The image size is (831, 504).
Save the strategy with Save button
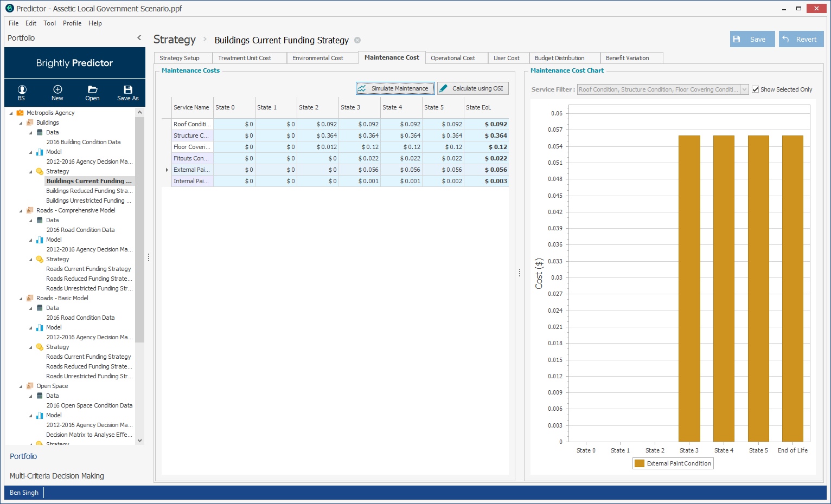[752, 39]
